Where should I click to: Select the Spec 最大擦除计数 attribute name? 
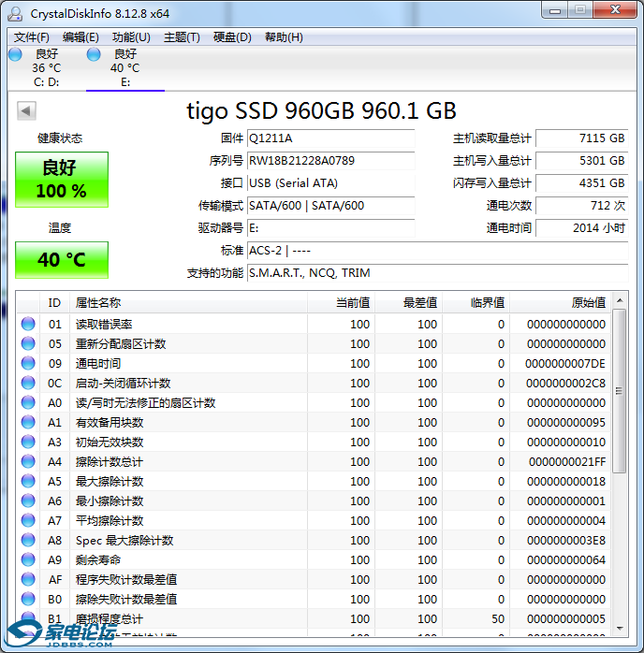[x=124, y=541]
